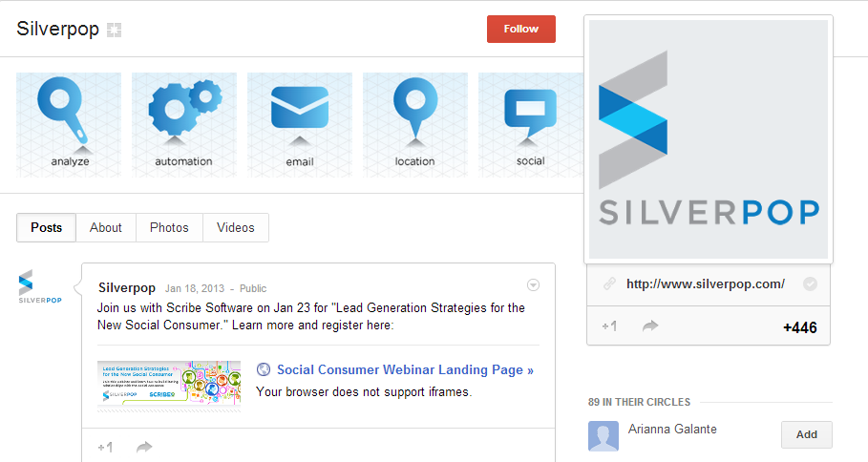This screenshot has height=462, width=868.
Task: Click the webinar preview thumbnail image
Action: (x=169, y=387)
